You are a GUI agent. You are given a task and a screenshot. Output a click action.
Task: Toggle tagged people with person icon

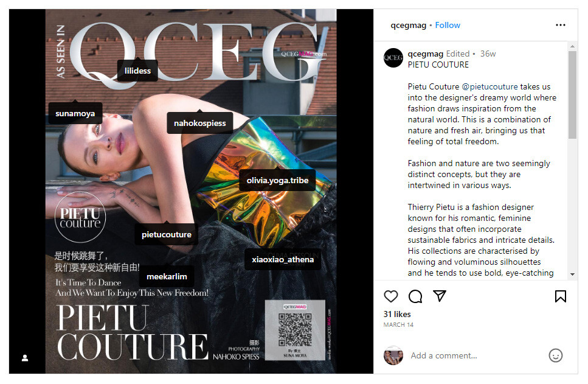(x=25, y=358)
